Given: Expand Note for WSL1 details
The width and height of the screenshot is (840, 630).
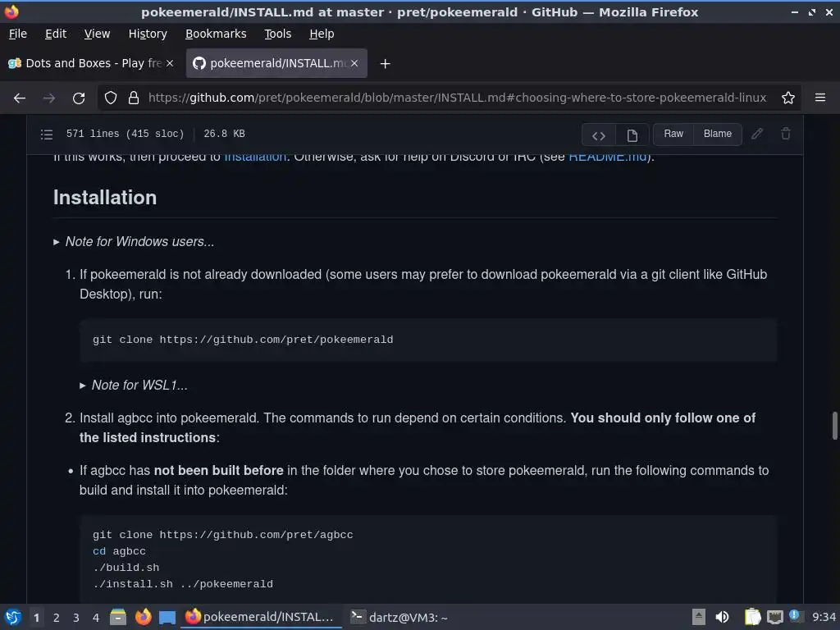Looking at the screenshot, I should pos(134,386).
